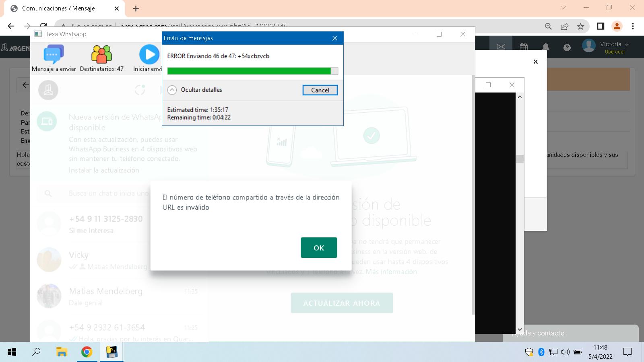Open Chrome profile avatar
Image resolution: width=644 pixels, height=362 pixels.
[x=617, y=26]
